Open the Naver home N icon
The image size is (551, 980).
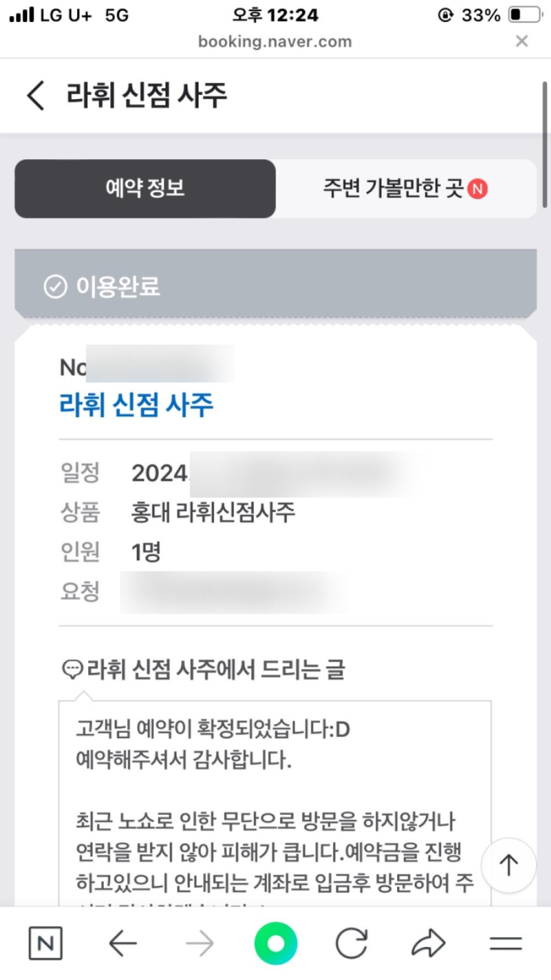45,943
